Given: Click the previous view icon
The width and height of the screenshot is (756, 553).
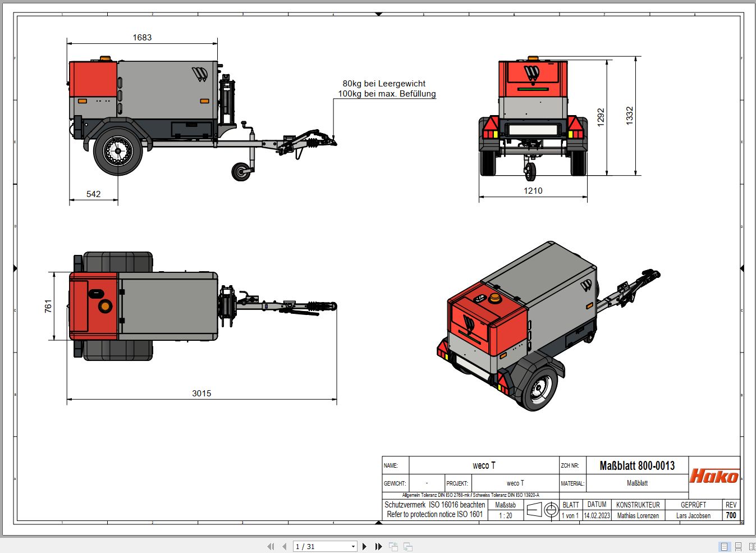Looking at the screenshot, I should coord(393,546).
